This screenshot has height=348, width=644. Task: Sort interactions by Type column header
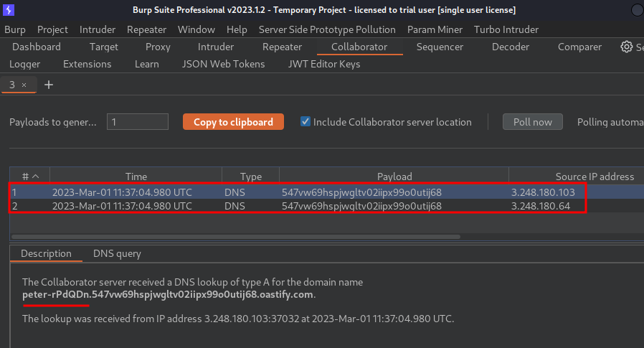click(x=250, y=177)
